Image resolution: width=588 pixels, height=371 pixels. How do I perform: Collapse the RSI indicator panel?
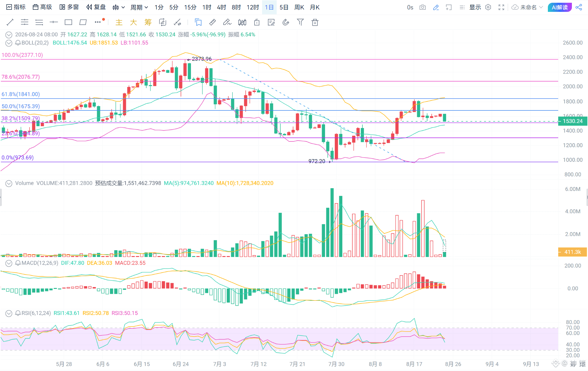point(9,313)
